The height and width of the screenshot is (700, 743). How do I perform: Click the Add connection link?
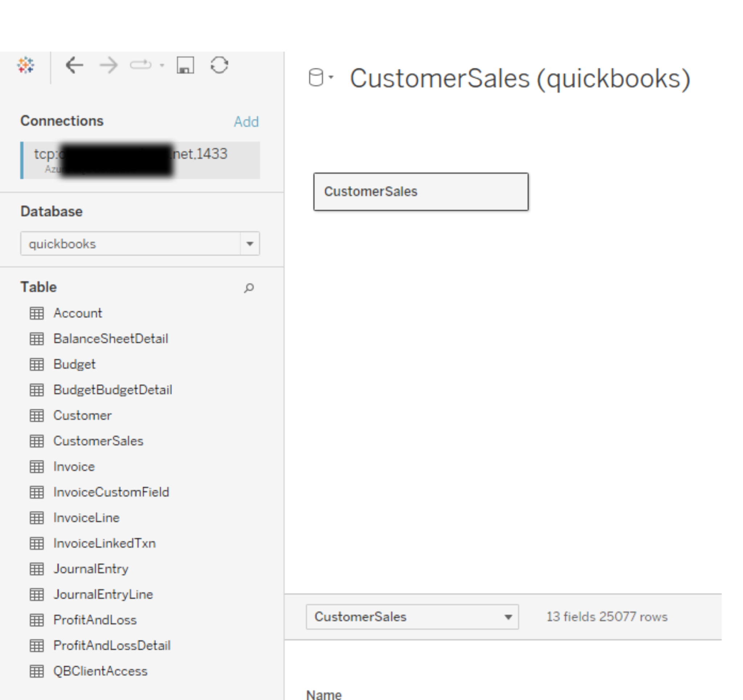[247, 121]
